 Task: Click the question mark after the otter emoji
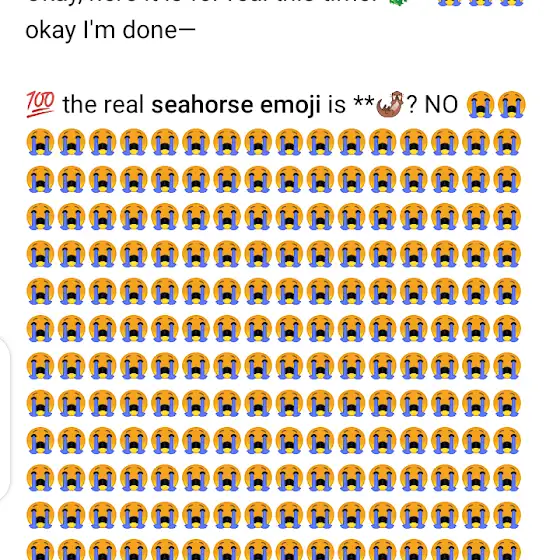click(412, 105)
